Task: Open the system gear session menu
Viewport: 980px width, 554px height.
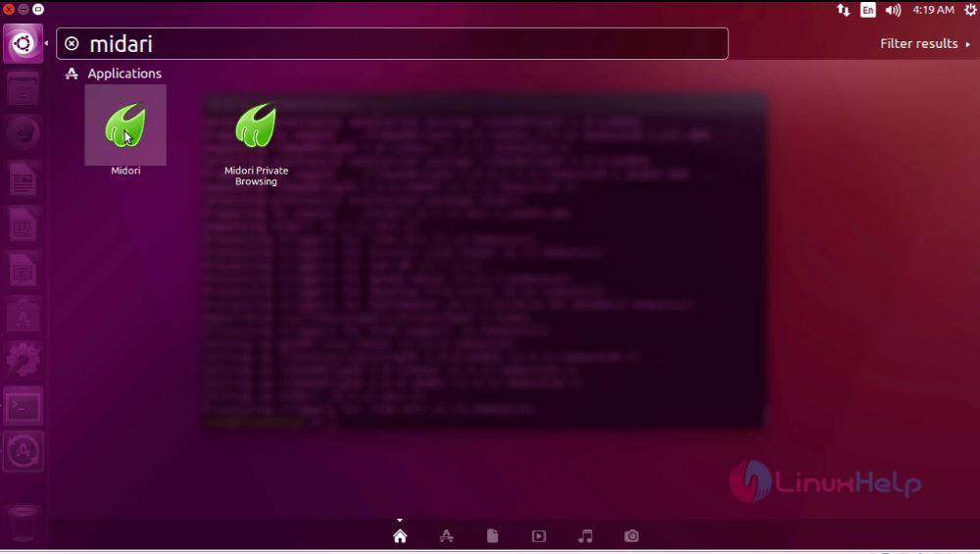Action: (970, 10)
